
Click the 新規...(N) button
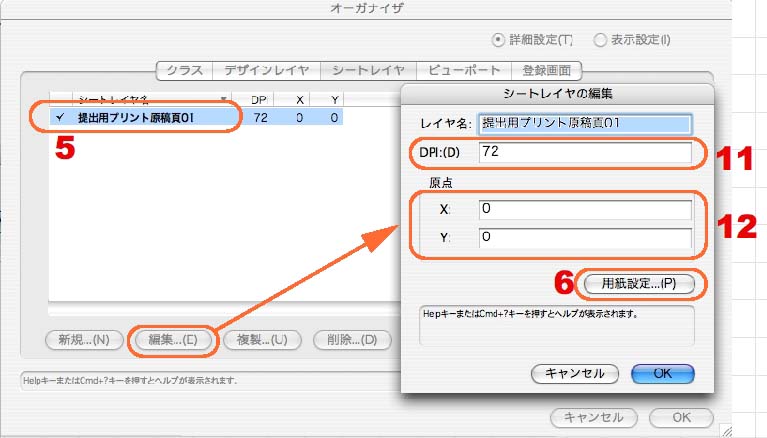pos(85,339)
